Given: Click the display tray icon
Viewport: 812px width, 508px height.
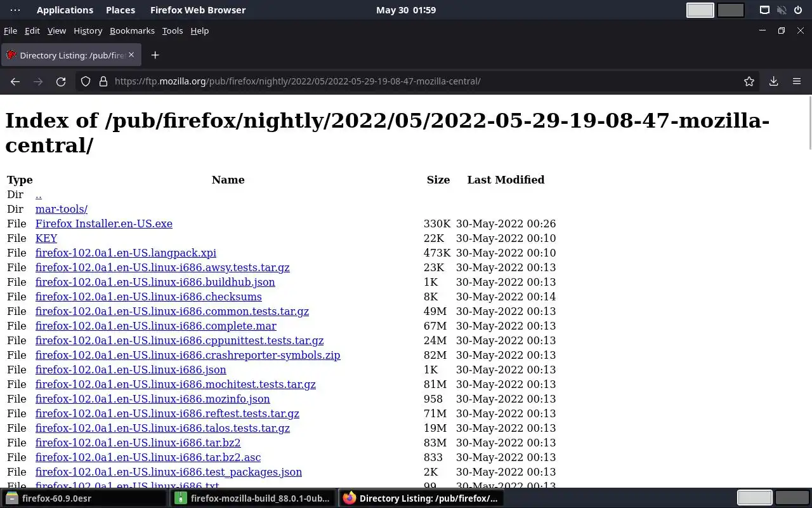Looking at the screenshot, I should pyautogui.click(x=765, y=10).
